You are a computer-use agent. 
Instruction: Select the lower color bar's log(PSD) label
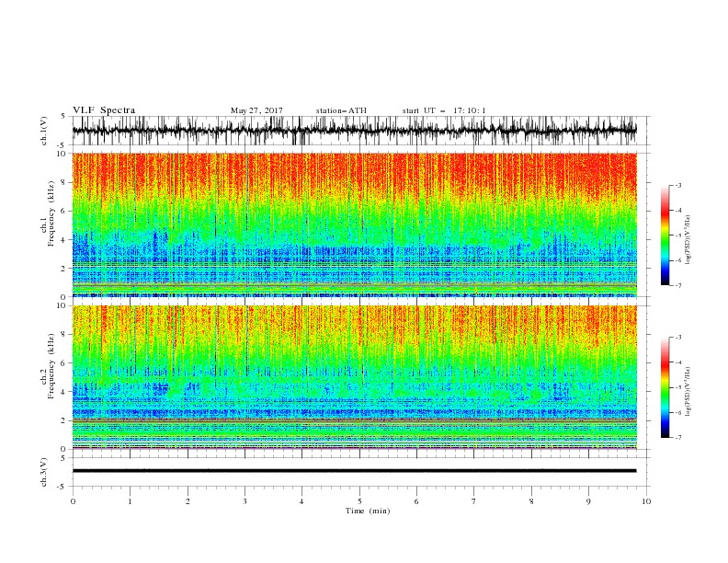[x=688, y=393]
